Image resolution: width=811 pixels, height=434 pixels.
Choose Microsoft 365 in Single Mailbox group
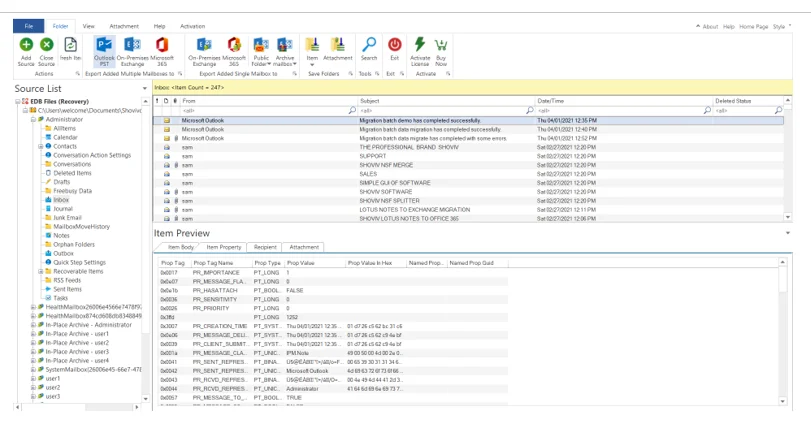[x=234, y=51]
